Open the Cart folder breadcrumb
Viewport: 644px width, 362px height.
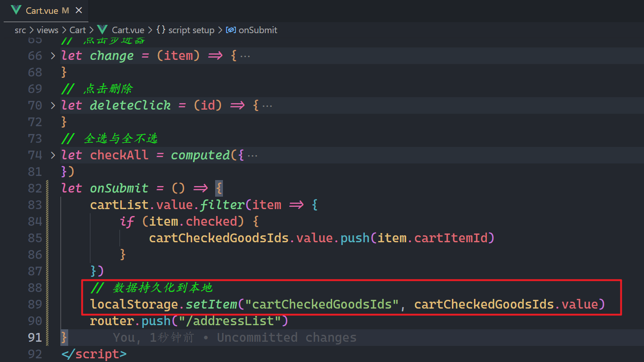click(78, 30)
